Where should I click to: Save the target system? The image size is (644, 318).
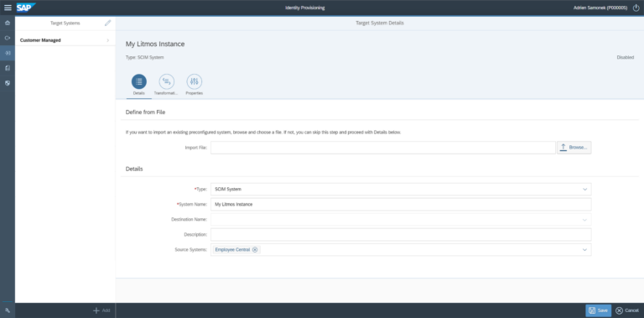(x=598, y=310)
